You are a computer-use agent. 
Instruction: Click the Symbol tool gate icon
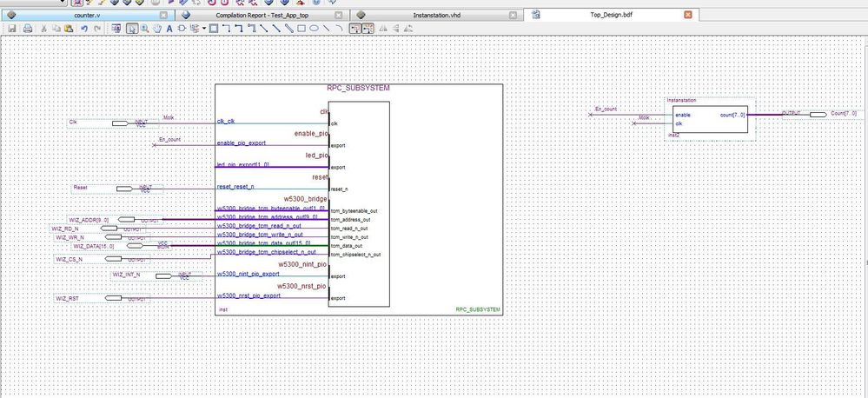tap(182, 29)
